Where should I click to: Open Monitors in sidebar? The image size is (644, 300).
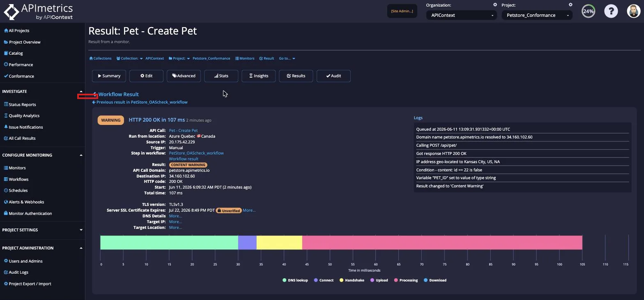(15, 168)
